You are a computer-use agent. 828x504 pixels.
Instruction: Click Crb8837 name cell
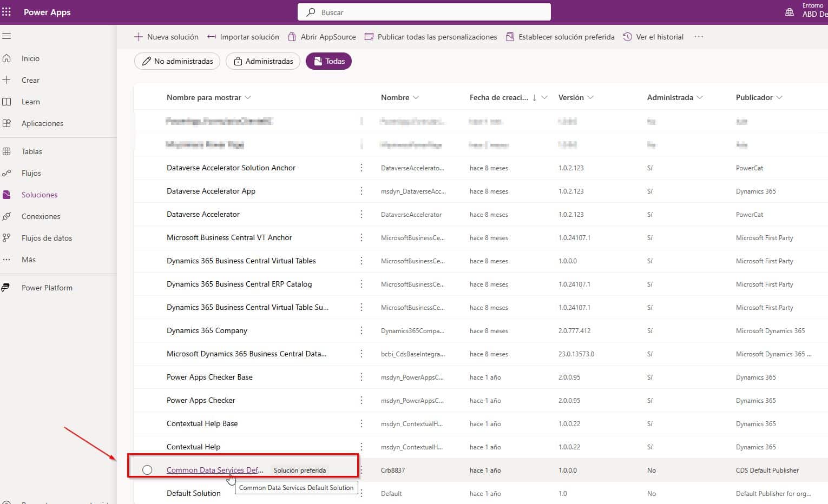(x=393, y=470)
